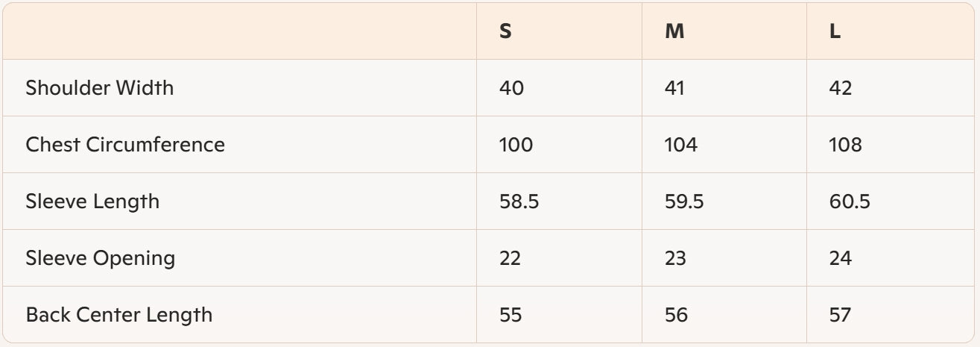Select the Chest Circumference row label

pyautogui.click(x=125, y=145)
